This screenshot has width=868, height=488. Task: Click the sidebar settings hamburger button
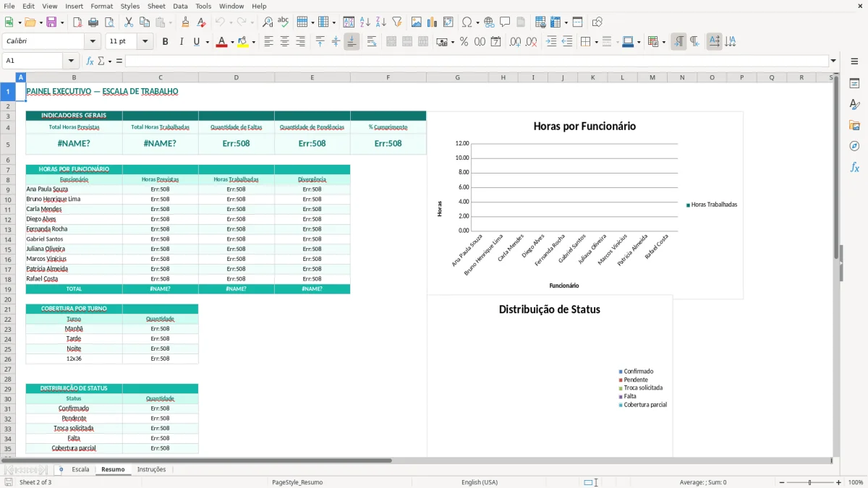tap(854, 62)
